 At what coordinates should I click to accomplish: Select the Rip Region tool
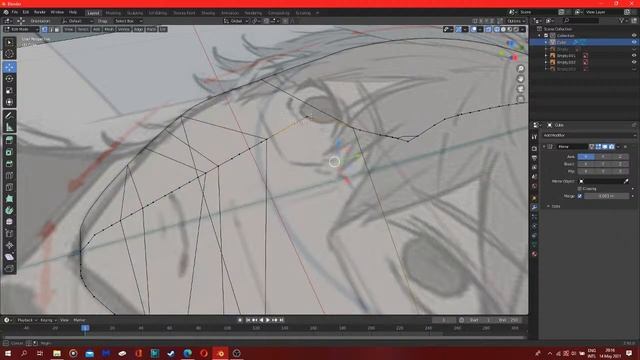pos(9,269)
